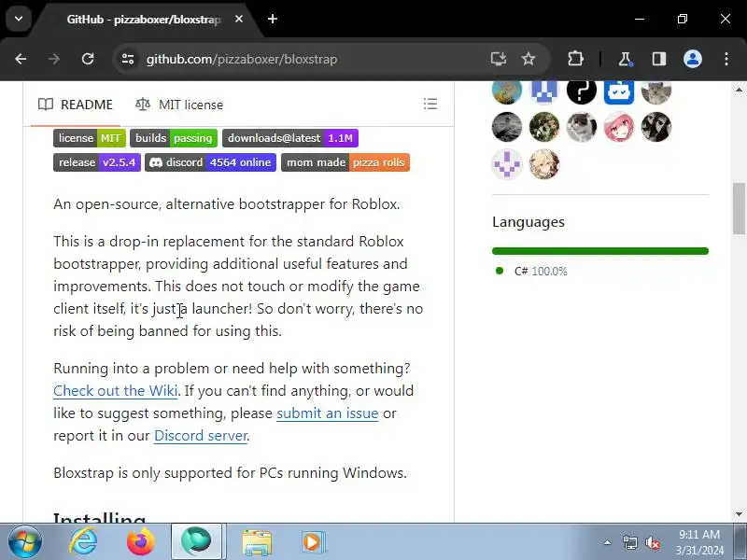Click the discord 4564 online badge

click(x=211, y=162)
